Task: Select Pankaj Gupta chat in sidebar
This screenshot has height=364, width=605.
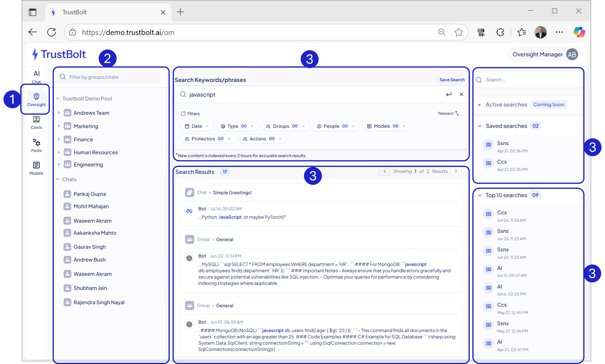Action: 90,194
